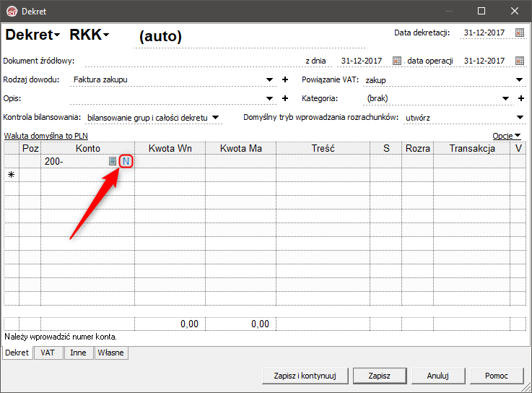This screenshot has height=393, width=532.
Task: Open Rodzaj dowodu dropdown
Action: 269,79
